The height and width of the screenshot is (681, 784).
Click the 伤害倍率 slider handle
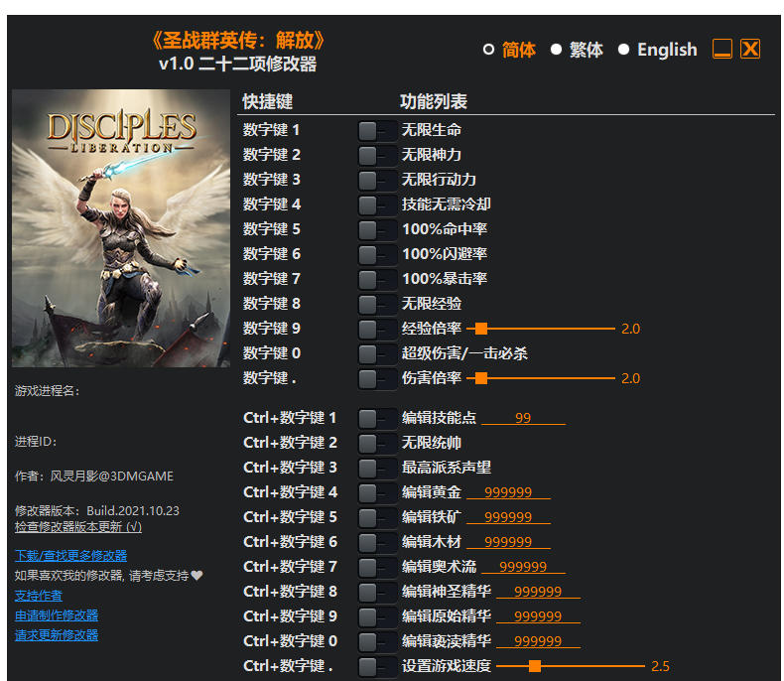tap(481, 378)
